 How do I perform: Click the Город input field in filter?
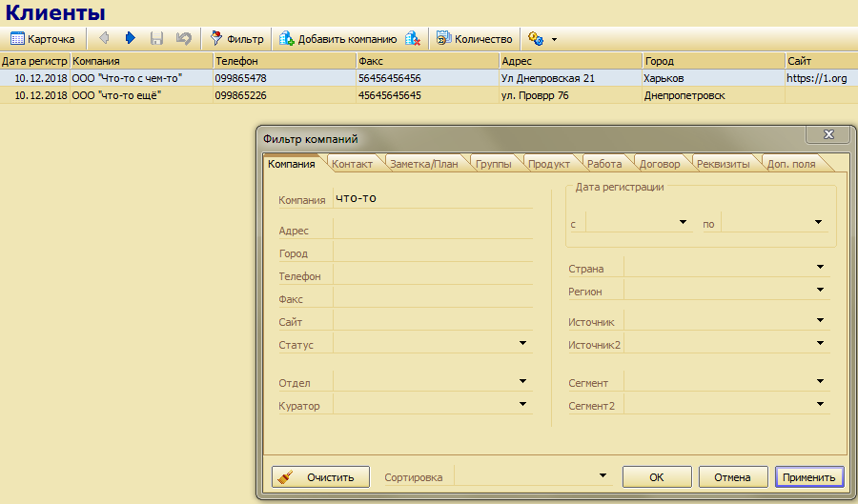pos(432,253)
